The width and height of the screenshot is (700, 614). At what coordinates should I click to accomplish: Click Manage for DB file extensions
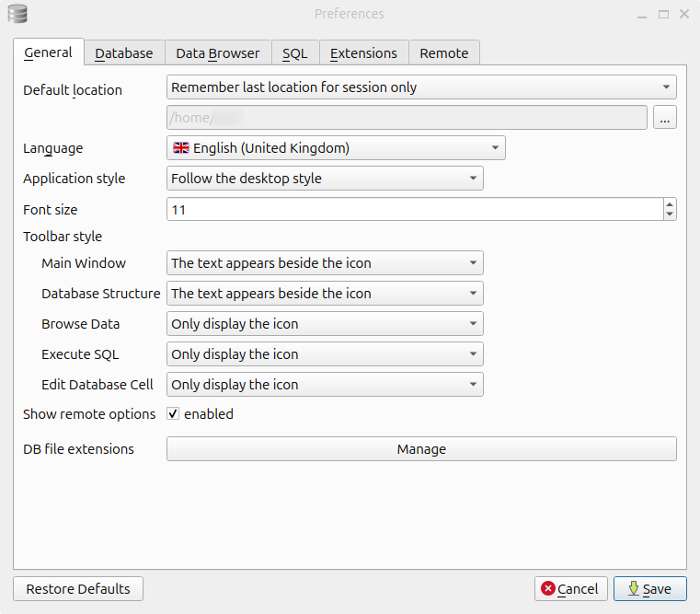coord(421,448)
